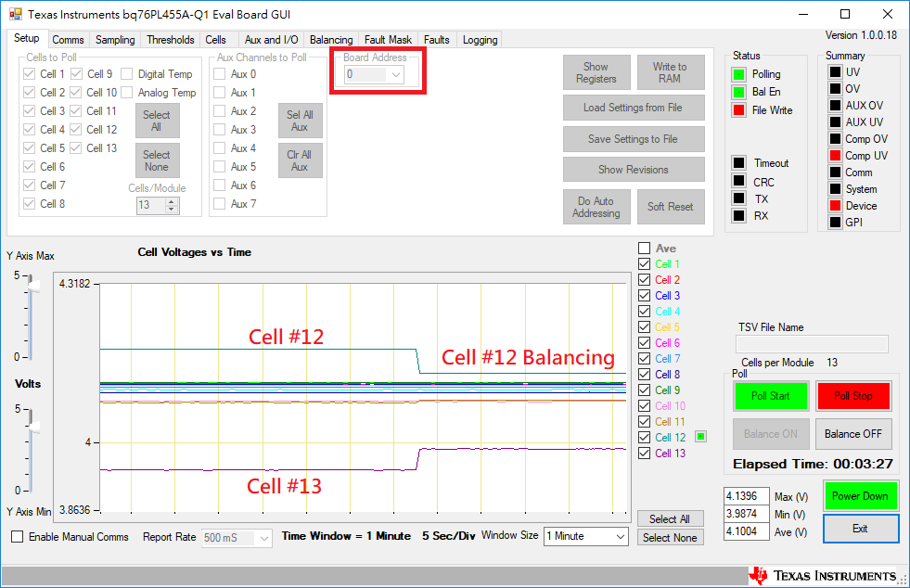Toggle Cell 6 in Cells to Poll

pos(29,167)
